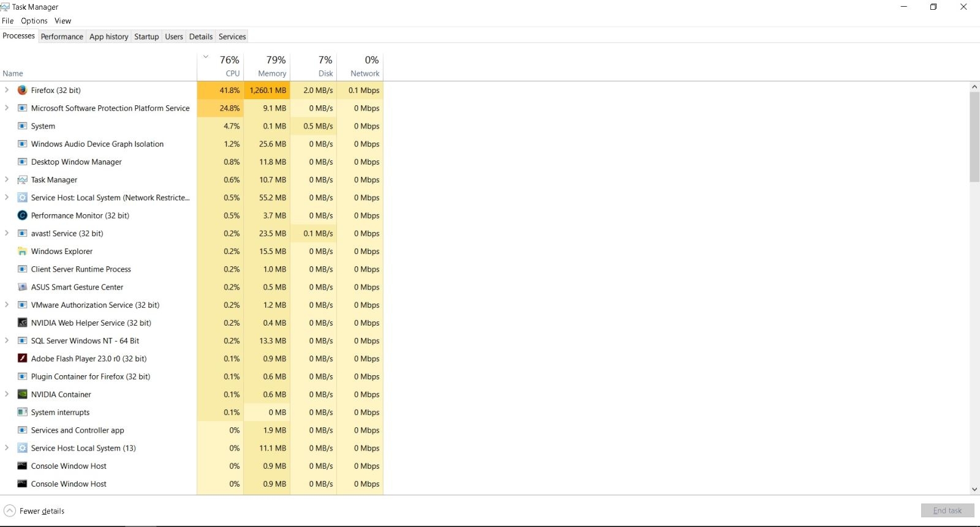Click the VMware Authorization Service icon
Viewport: 980px width, 527px height.
pyautogui.click(x=23, y=305)
